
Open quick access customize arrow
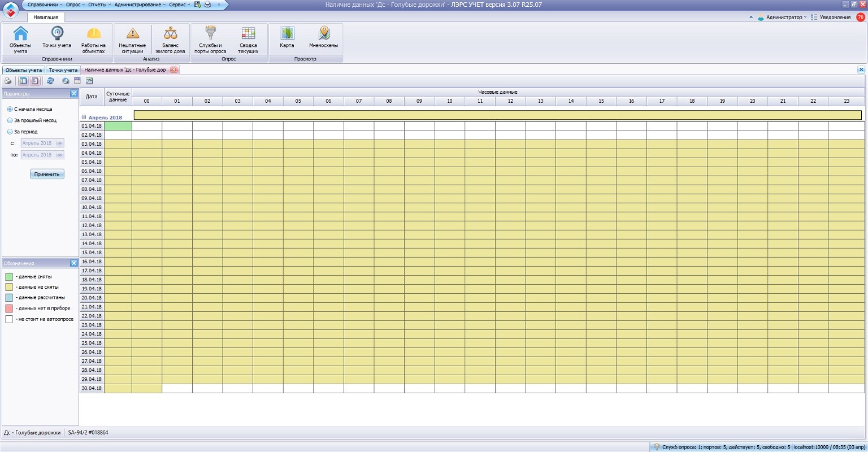219,5
